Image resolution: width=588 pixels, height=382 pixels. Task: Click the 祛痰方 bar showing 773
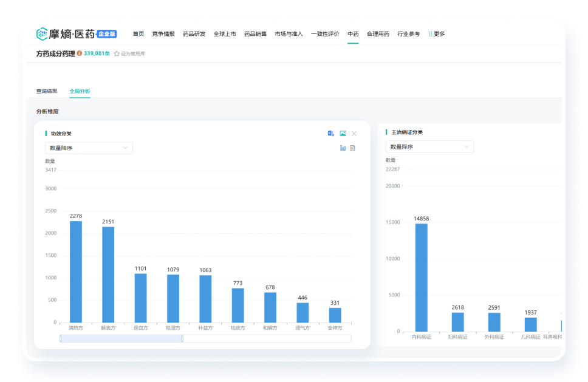[238, 305]
